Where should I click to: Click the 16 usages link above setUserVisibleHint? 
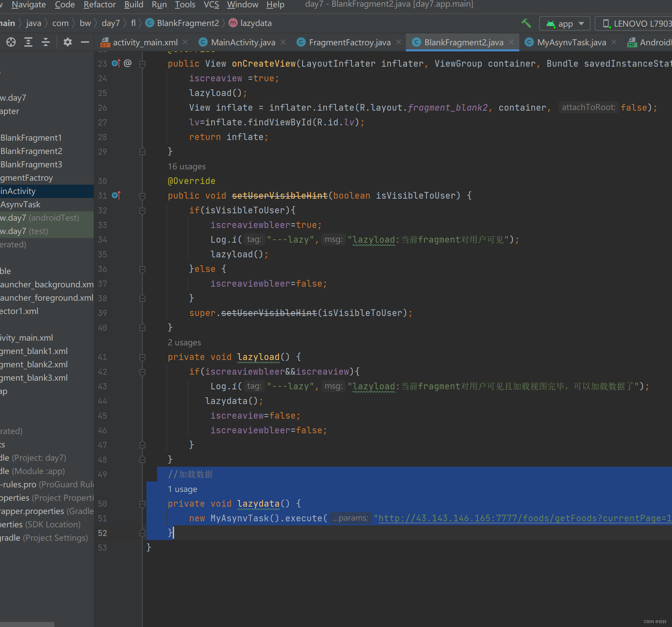[x=186, y=166]
